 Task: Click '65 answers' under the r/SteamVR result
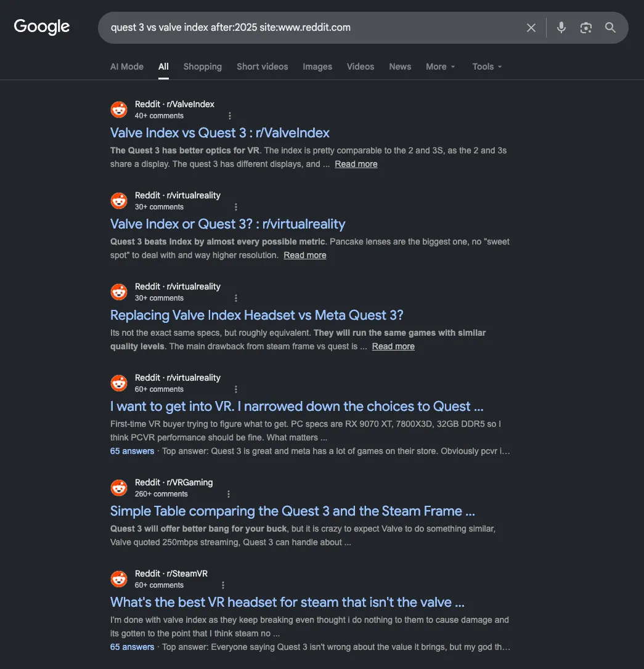(132, 647)
